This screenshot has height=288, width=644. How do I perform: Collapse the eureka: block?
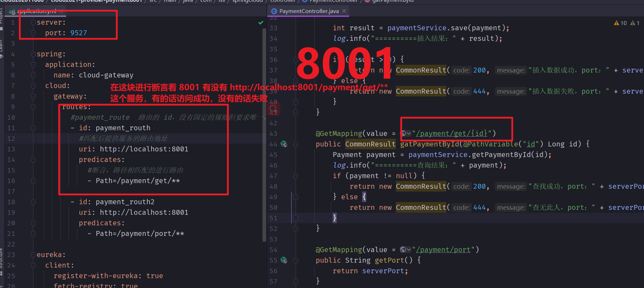(x=33, y=255)
